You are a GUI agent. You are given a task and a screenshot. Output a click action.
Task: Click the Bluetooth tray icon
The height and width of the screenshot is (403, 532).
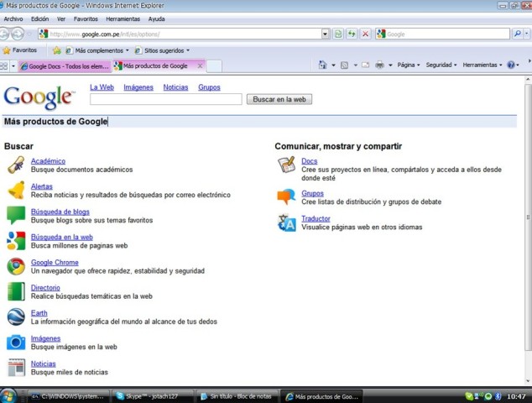click(x=498, y=396)
